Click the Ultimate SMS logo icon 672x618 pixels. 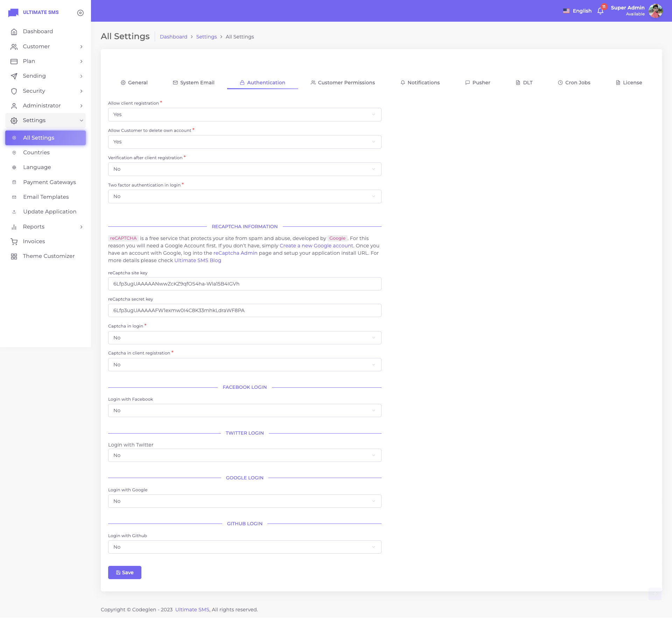pos(13,13)
